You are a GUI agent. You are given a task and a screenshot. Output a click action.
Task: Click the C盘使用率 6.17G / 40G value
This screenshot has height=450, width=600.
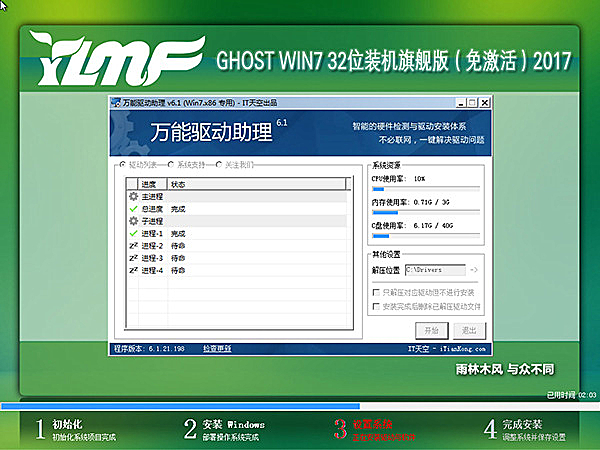coord(433,225)
